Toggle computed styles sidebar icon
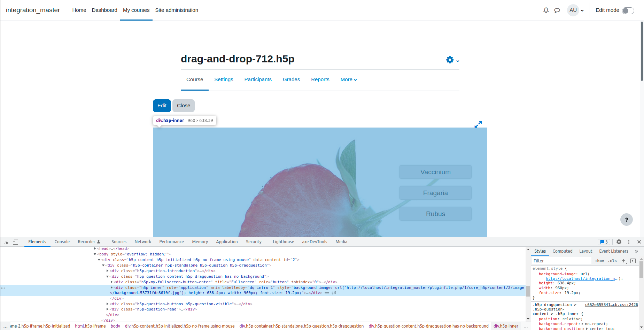 point(633,261)
